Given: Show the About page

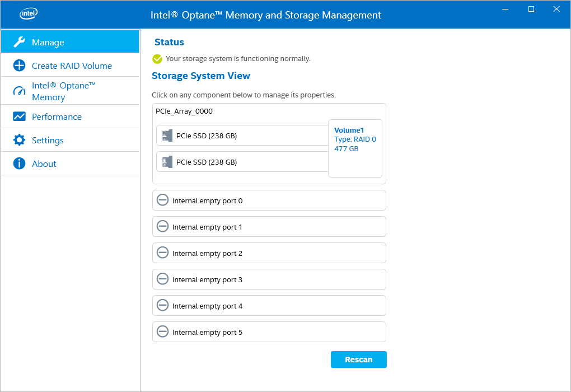Looking at the screenshot, I should point(71,164).
